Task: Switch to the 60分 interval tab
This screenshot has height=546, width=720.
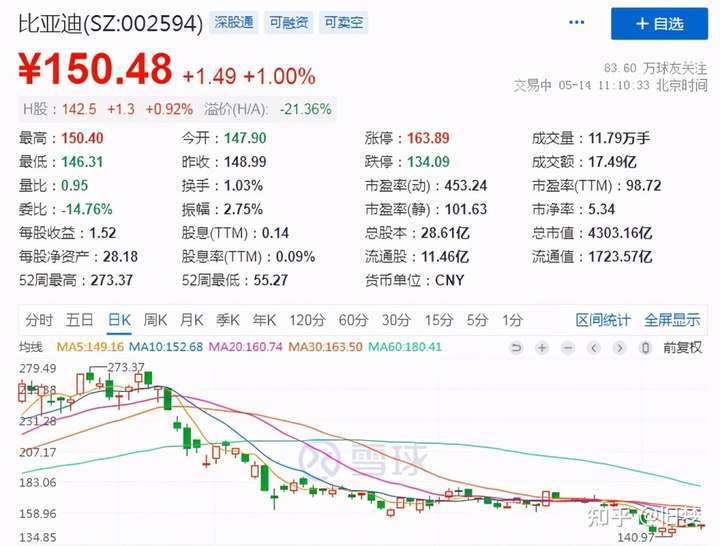Action: [x=353, y=320]
